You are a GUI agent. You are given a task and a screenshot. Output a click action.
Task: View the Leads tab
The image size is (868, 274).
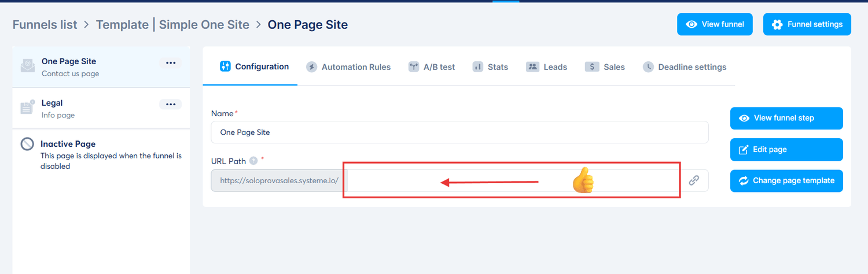[547, 67]
